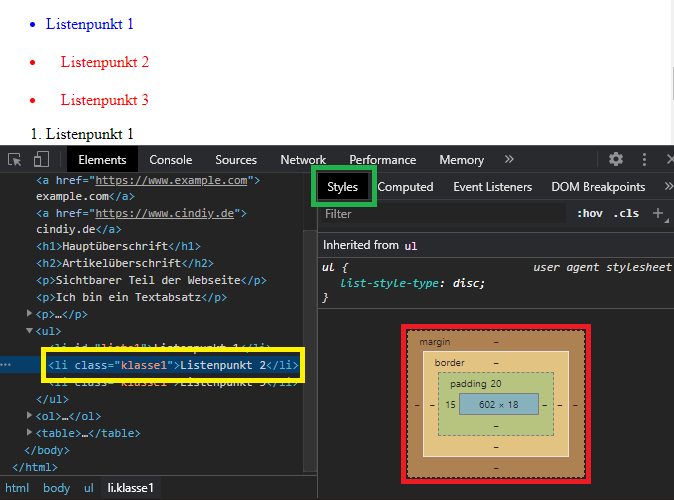Open the Memory tab
674x500 pixels.
[461, 160]
